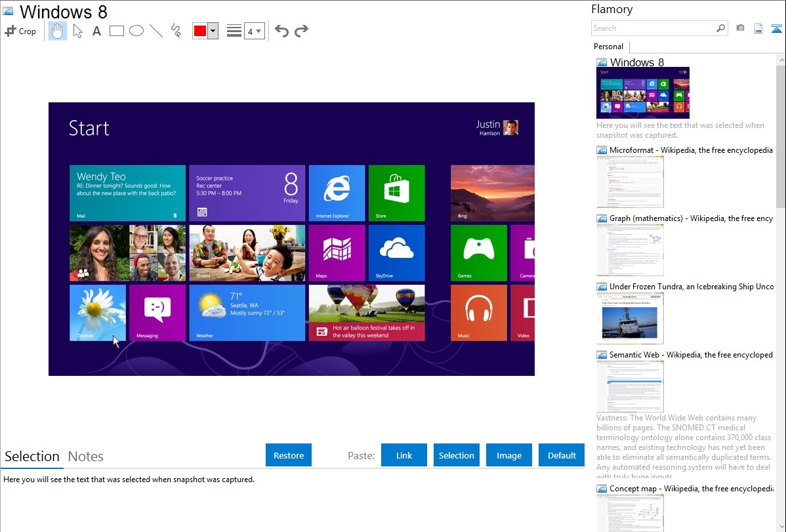Click the Bing sunset tile

[492, 193]
